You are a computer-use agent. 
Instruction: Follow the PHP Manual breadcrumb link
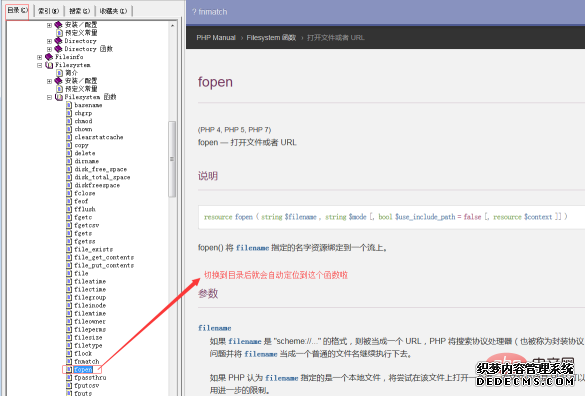point(216,38)
